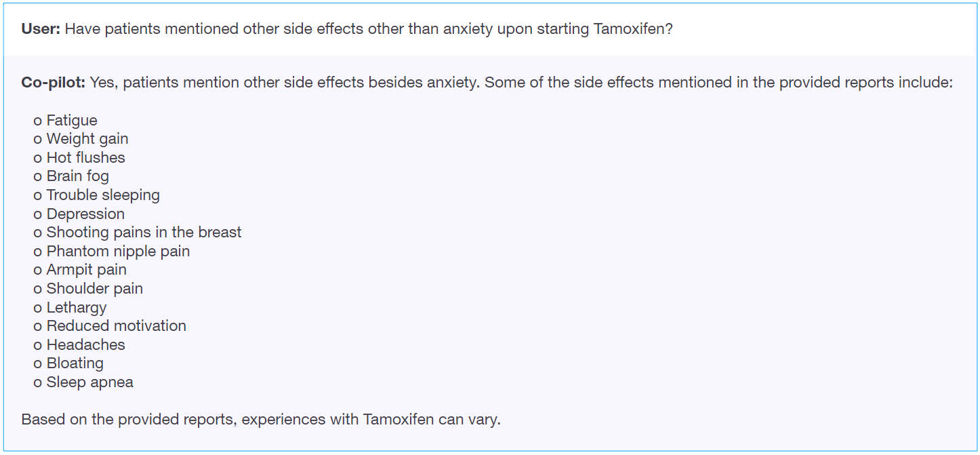Click the Trouble sleeping list item

pos(102,195)
